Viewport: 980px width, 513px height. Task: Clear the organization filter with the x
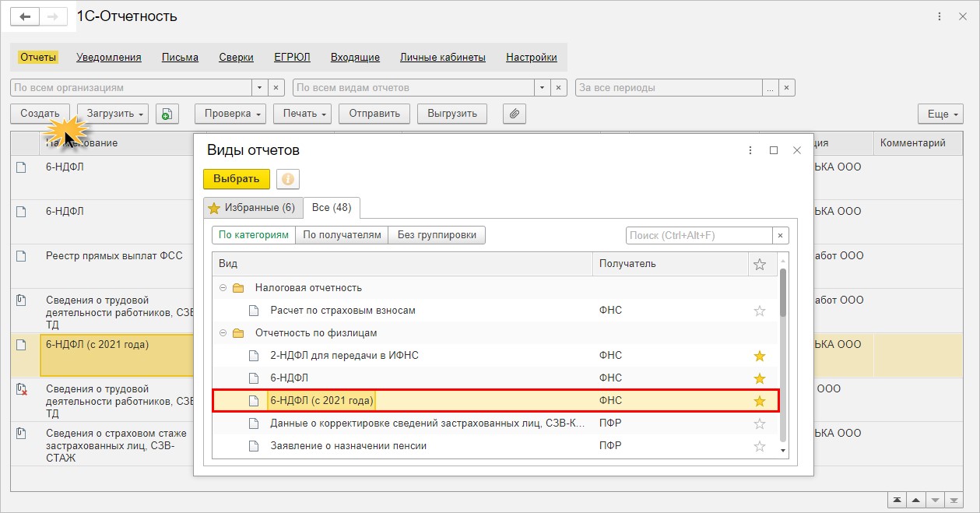[277, 88]
